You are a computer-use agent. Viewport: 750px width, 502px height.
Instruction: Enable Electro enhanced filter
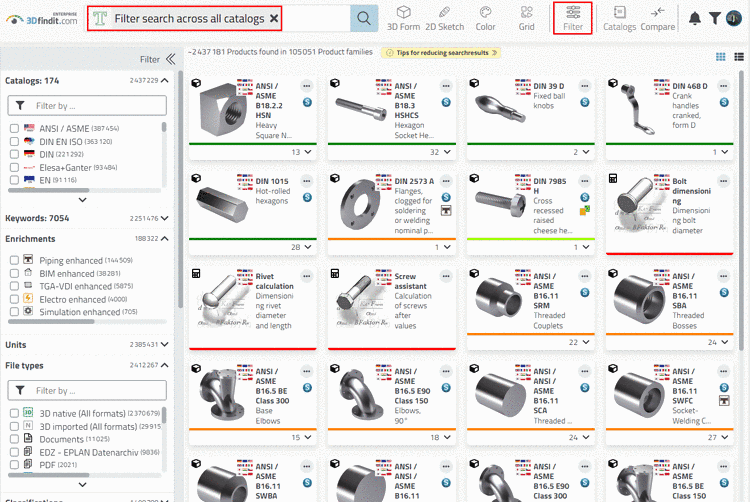coord(14,299)
